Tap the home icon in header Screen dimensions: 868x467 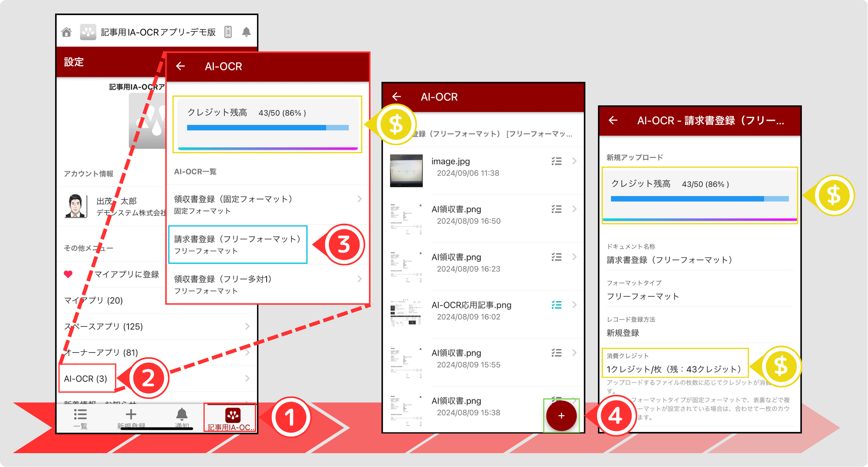pyautogui.click(x=67, y=32)
